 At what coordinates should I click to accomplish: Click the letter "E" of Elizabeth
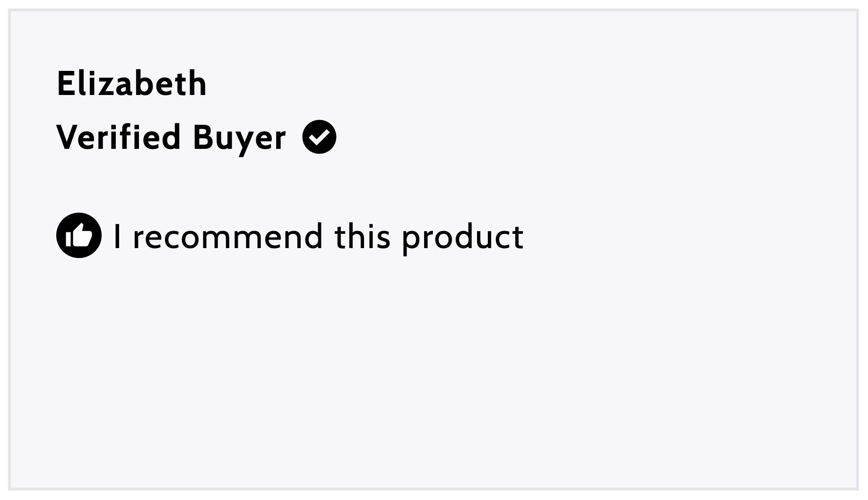[67, 84]
